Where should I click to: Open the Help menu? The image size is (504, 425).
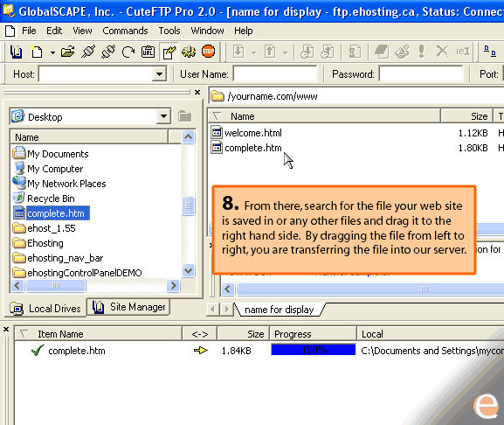(244, 31)
